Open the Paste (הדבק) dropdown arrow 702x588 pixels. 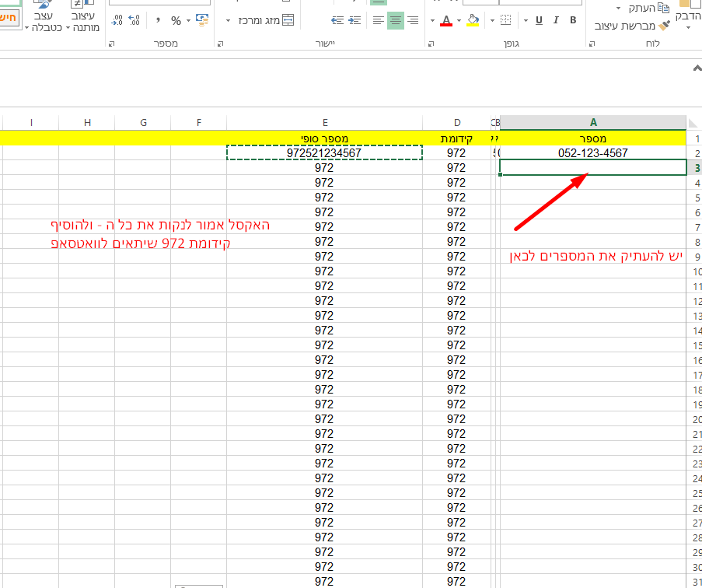click(688, 27)
